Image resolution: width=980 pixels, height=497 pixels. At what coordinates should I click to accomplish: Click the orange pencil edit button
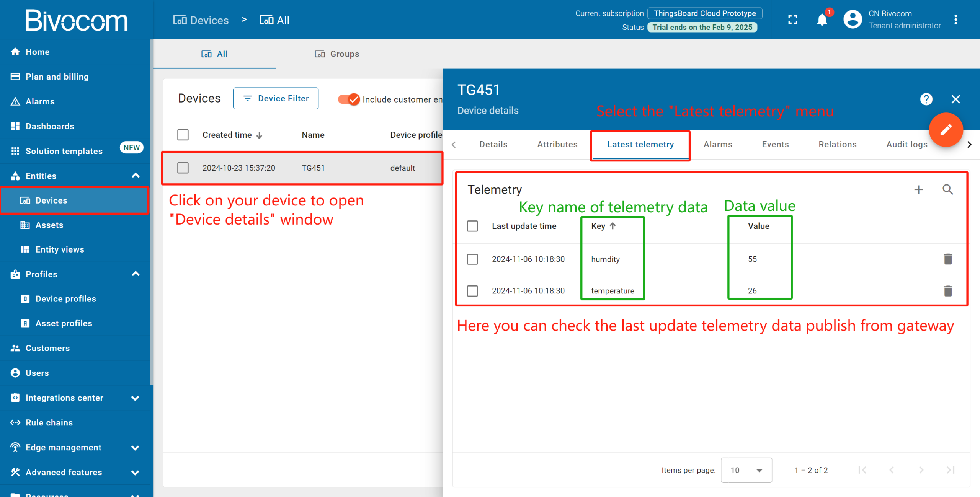946,130
